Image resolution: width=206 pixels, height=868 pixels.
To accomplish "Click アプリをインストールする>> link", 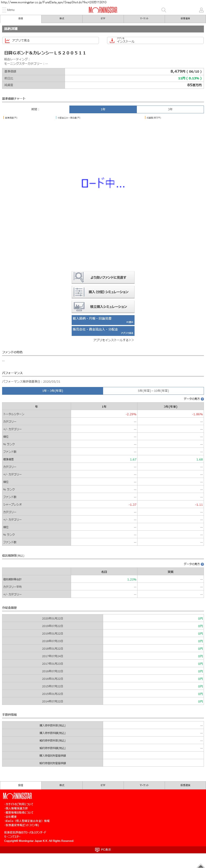I will pos(113,340).
